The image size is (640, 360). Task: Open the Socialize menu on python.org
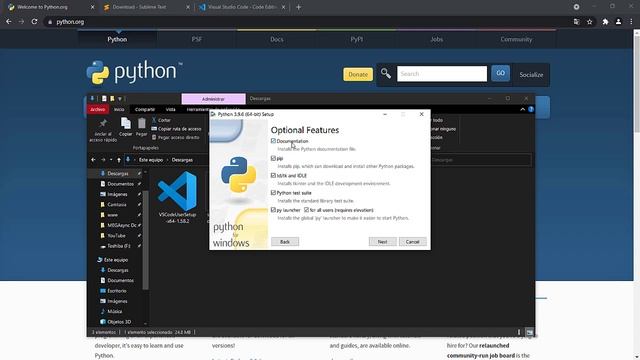(x=531, y=75)
